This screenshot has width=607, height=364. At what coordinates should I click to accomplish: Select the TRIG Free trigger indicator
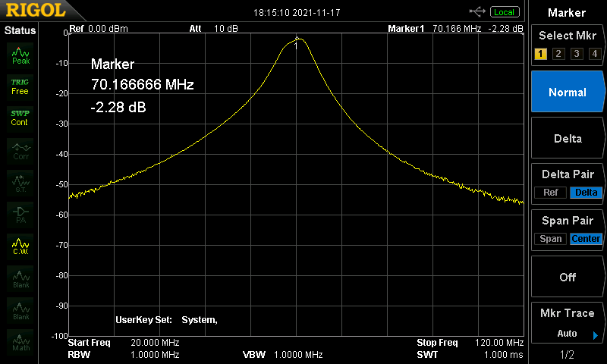click(20, 86)
